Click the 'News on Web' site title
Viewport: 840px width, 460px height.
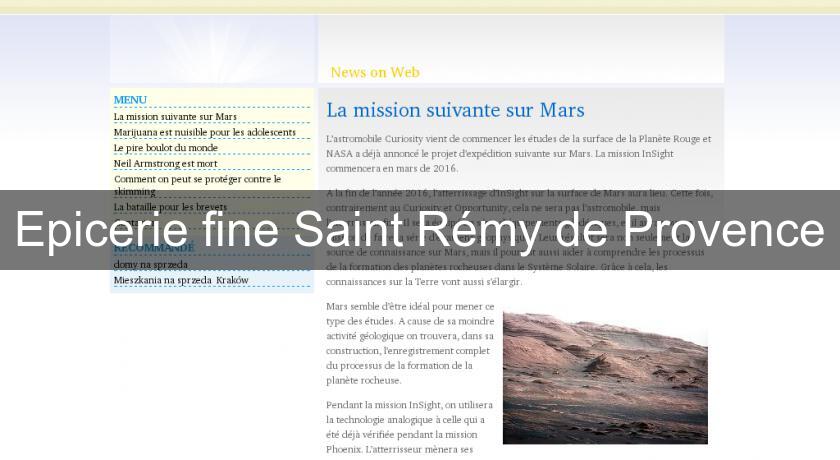[x=375, y=72]
